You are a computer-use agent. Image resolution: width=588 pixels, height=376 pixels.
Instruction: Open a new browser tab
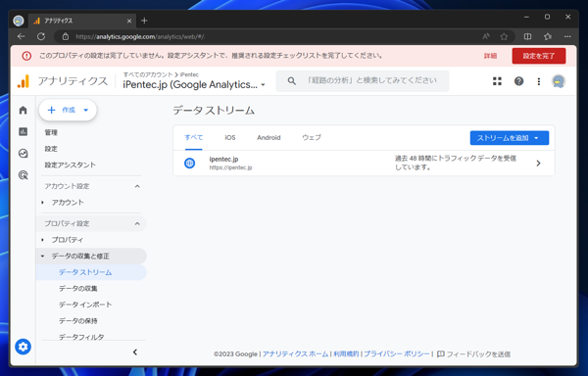coord(144,21)
